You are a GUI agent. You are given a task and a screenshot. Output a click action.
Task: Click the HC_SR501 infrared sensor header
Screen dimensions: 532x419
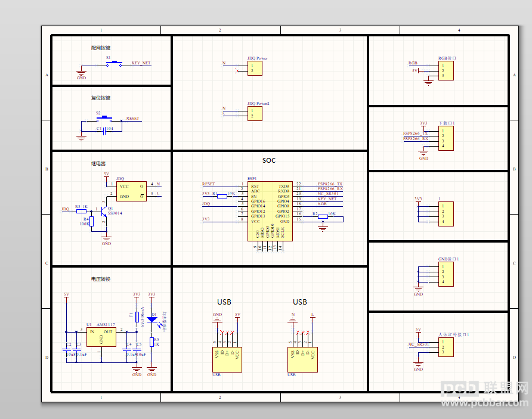pos(446,347)
